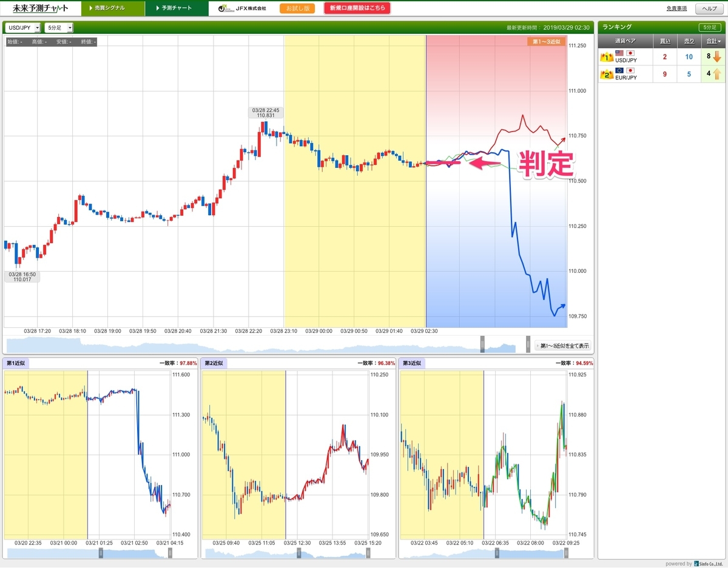Image resolution: width=728 pixels, height=568 pixels.
Task: Click the 第1〜3近似 orange label
Action: coord(547,41)
